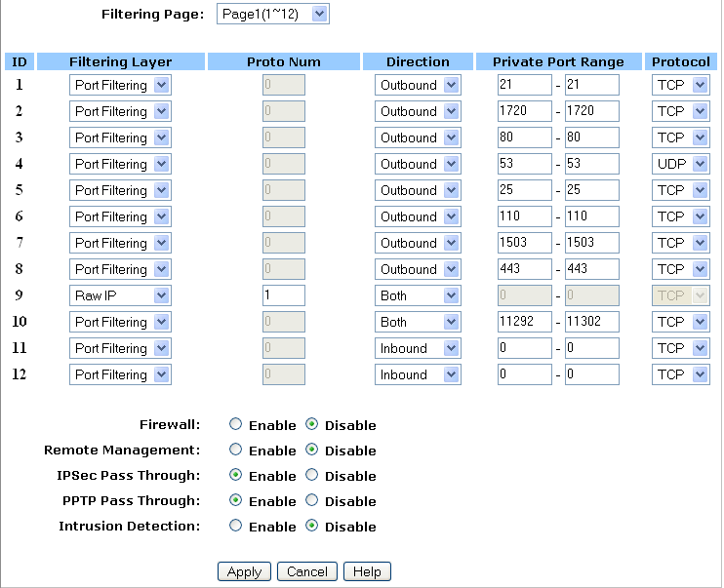Select Firewall Disable radio button
Viewport: 724px width, 588px height.
(x=311, y=424)
